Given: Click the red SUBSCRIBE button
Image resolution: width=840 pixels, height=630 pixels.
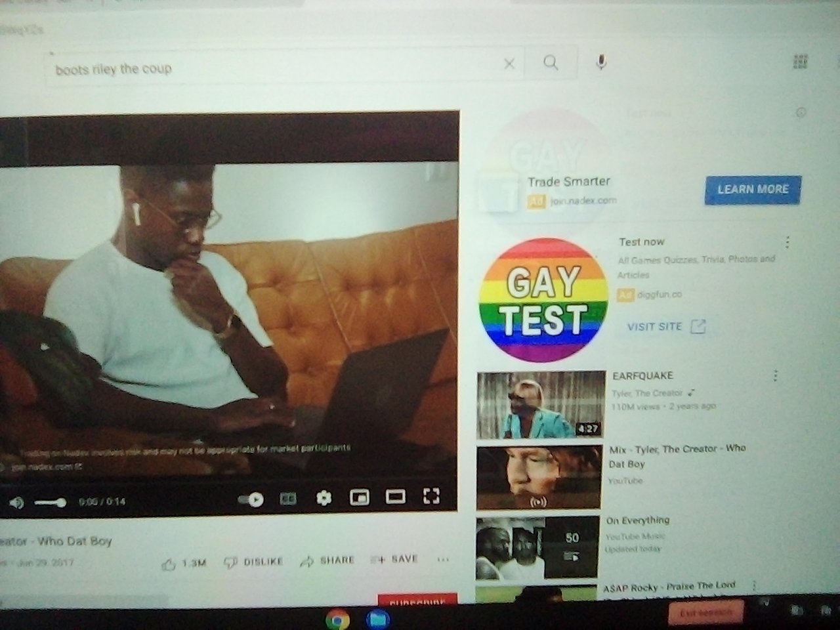Looking at the screenshot, I should pyautogui.click(x=417, y=600).
